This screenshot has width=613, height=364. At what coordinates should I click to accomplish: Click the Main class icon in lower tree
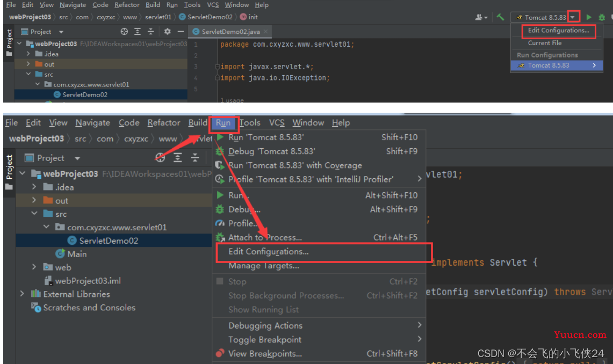click(60, 254)
